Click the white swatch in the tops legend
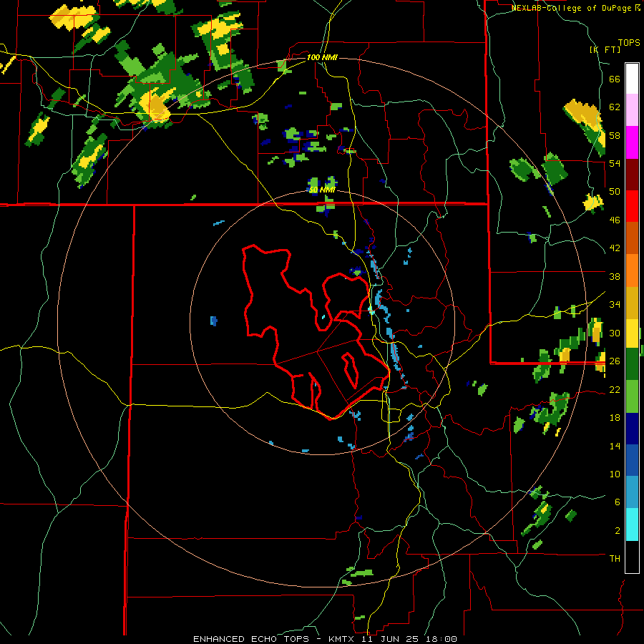 [632, 79]
